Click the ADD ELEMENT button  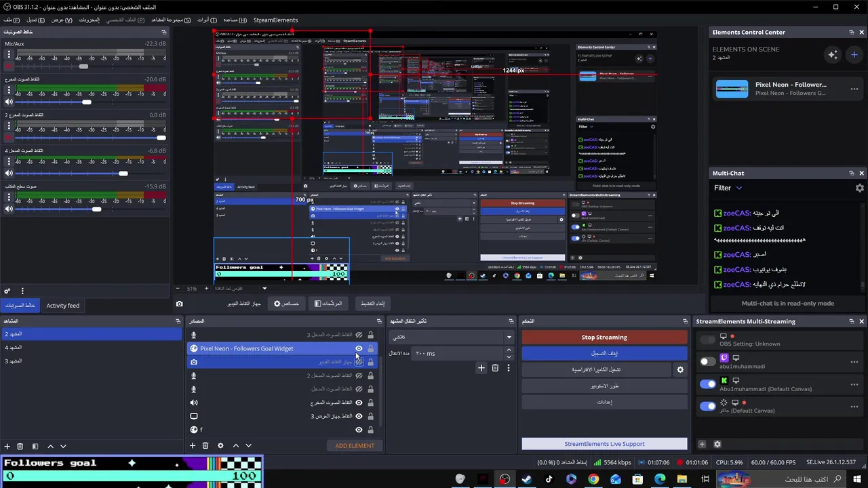355,445
